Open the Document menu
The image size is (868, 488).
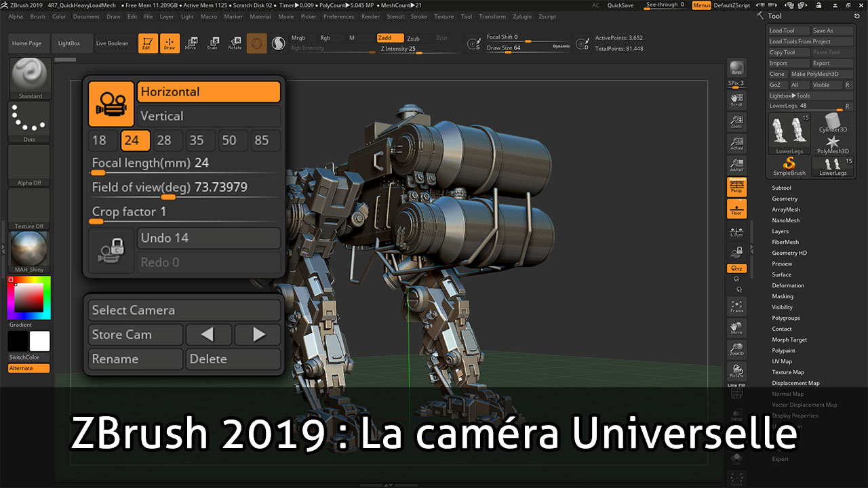pos(86,16)
